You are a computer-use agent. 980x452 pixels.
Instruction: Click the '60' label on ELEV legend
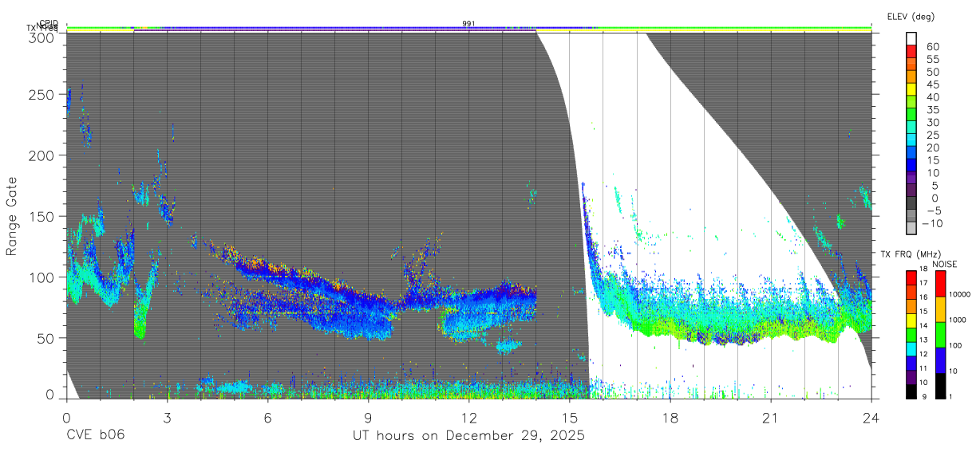[x=933, y=46]
